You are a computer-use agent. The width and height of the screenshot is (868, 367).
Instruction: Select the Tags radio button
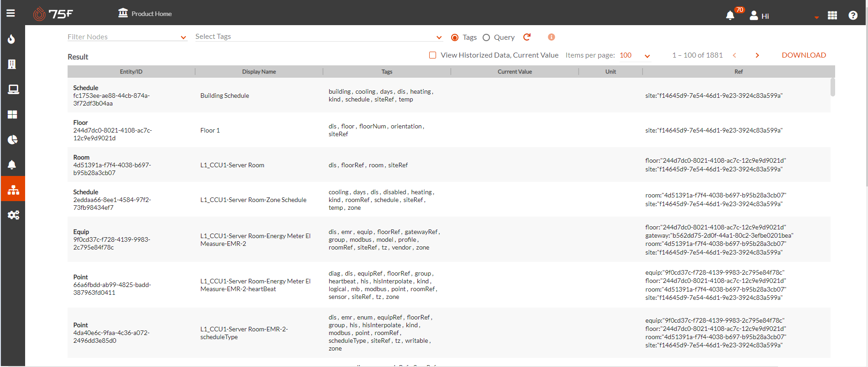click(x=455, y=37)
